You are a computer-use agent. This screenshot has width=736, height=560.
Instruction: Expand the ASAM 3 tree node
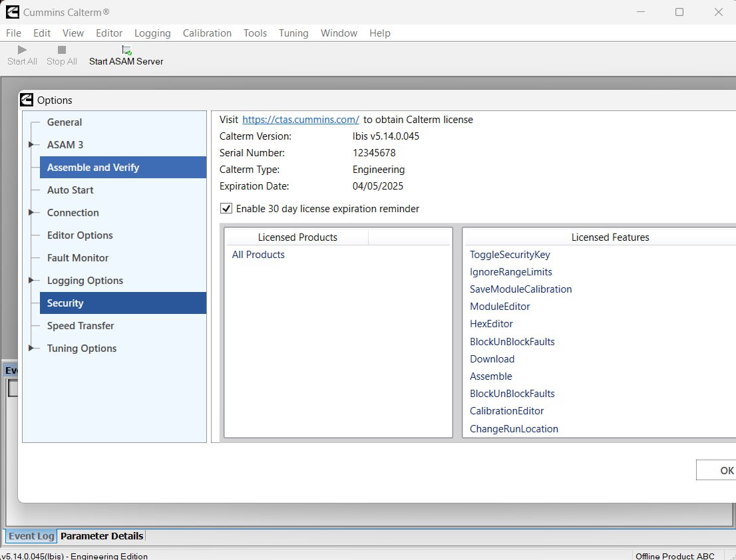[x=31, y=144]
